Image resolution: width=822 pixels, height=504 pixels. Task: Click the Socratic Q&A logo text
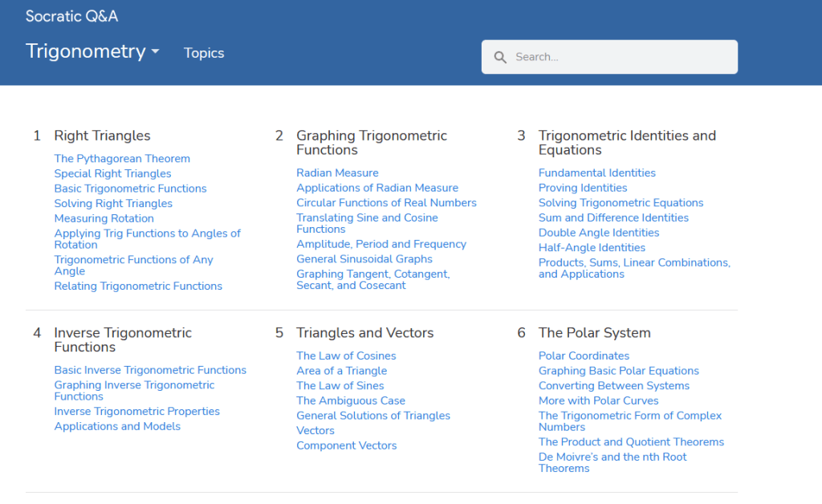click(71, 16)
